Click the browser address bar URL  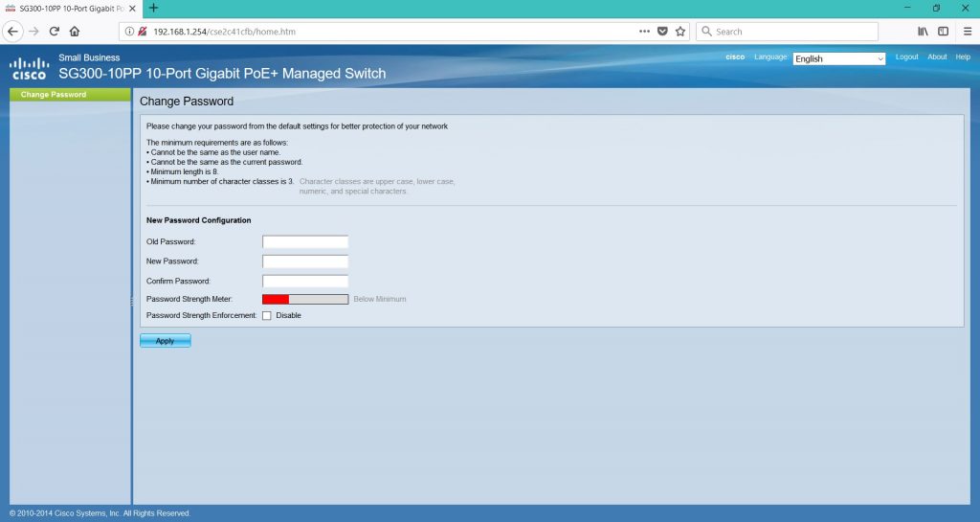pyautogui.click(x=224, y=32)
